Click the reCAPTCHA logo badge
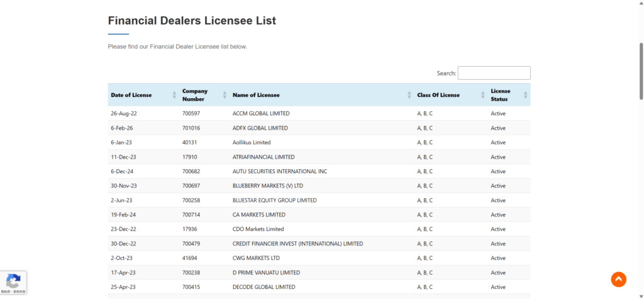Image resolution: width=644 pixels, height=299 pixels. click(x=13, y=281)
